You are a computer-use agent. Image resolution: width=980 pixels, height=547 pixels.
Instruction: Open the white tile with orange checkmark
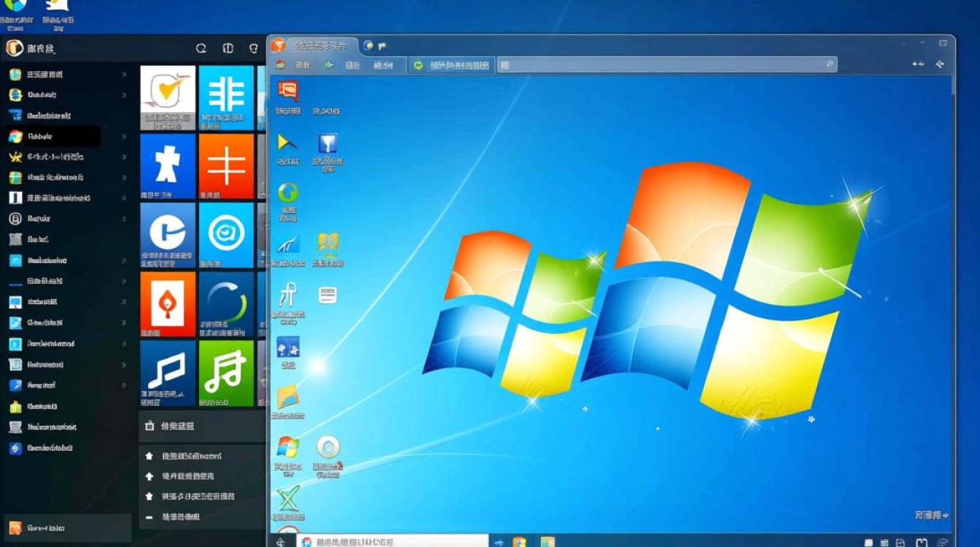(x=168, y=98)
